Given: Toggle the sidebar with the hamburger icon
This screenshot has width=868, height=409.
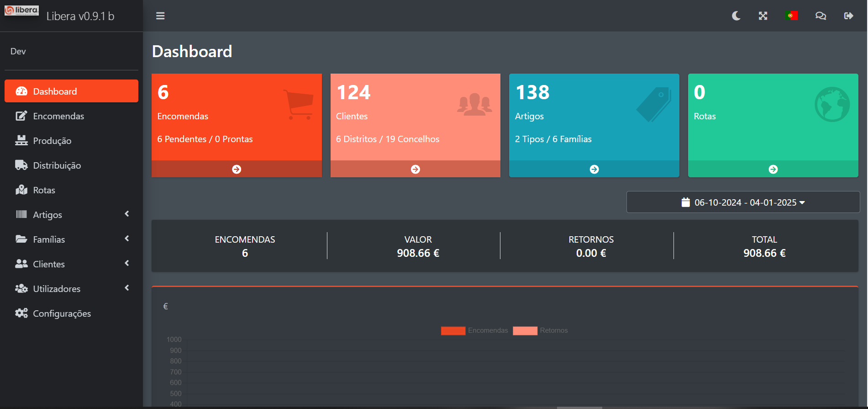Looking at the screenshot, I should tap(160, 16).
